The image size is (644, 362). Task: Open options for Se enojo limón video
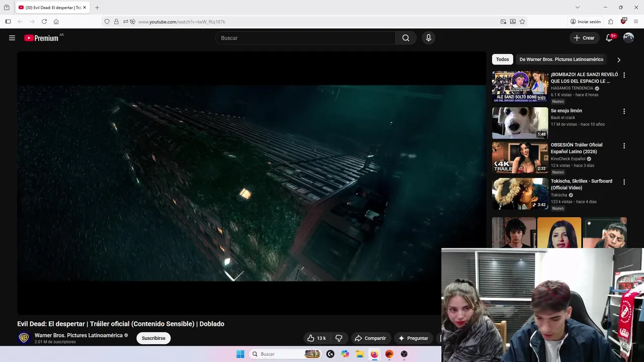click(624, 111)
